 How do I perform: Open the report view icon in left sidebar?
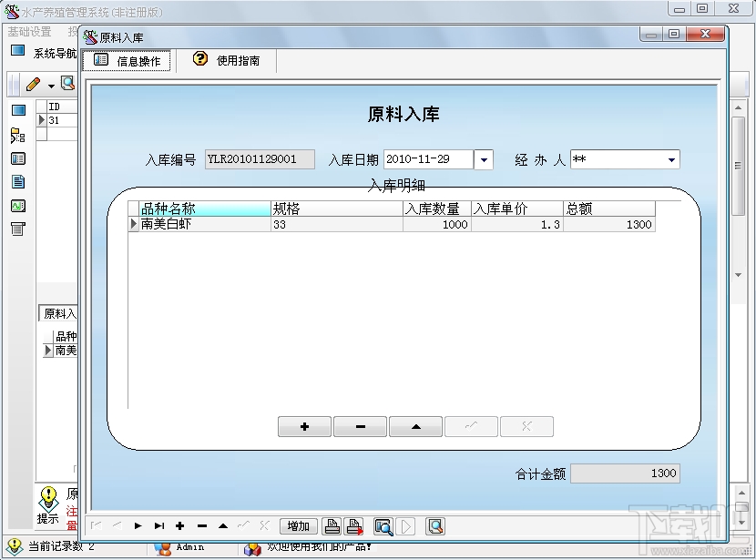click(x=19, y=158)
